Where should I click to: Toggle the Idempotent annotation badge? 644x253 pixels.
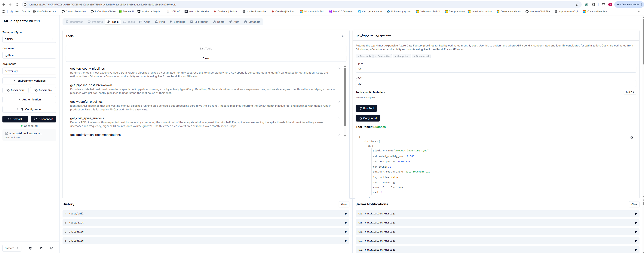[x=402, y=56]
